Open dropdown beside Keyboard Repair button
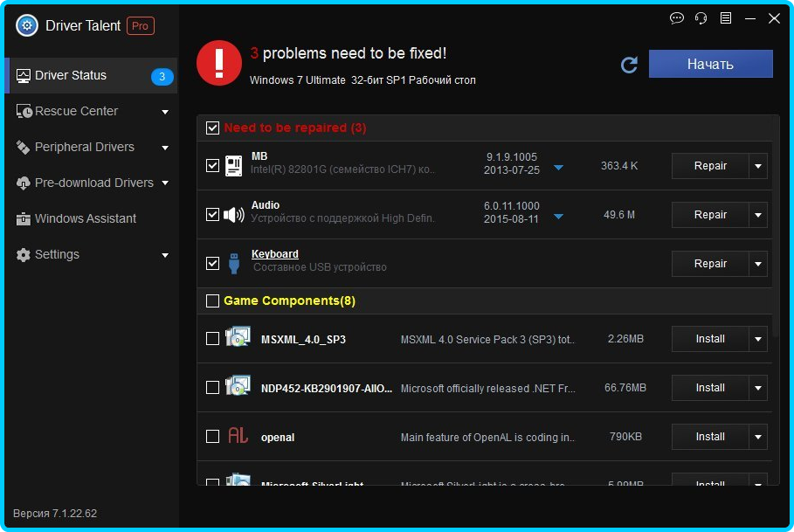 (x=758, y=264)
